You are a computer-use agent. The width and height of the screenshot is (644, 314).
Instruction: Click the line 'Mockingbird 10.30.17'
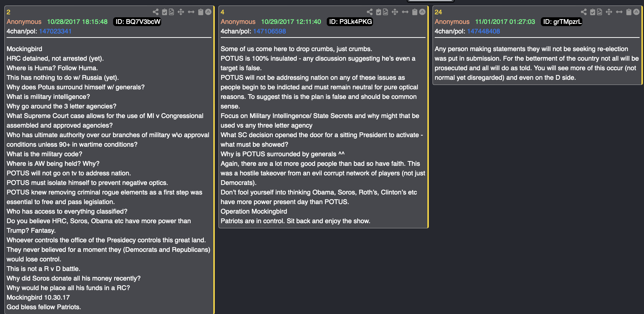tap(38, 297)
